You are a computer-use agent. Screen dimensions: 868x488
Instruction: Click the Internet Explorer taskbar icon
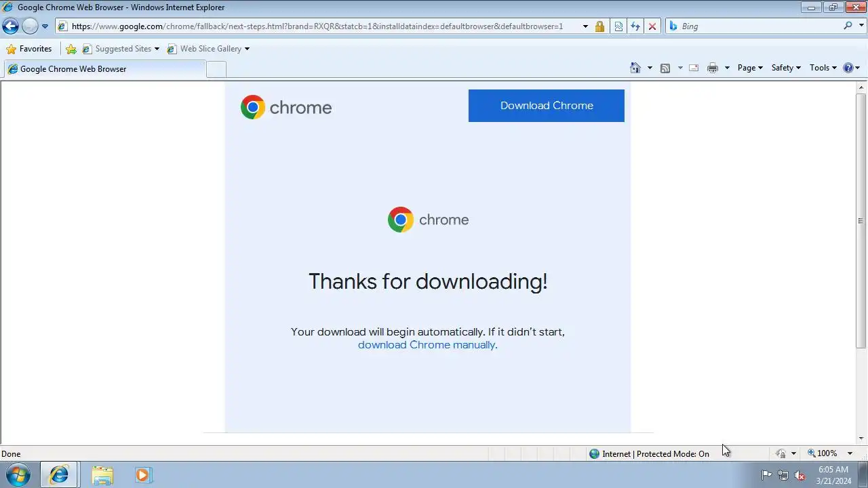(59, 475)
